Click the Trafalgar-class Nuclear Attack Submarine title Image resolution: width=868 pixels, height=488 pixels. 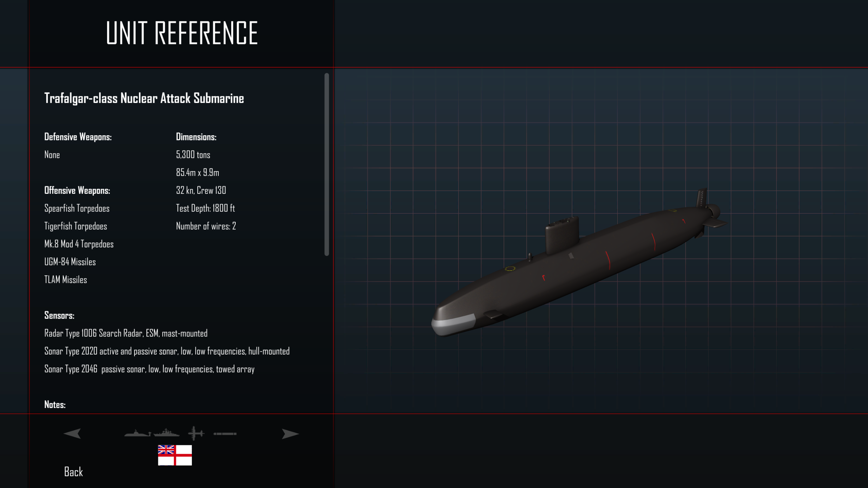click(x=144, y=98)
